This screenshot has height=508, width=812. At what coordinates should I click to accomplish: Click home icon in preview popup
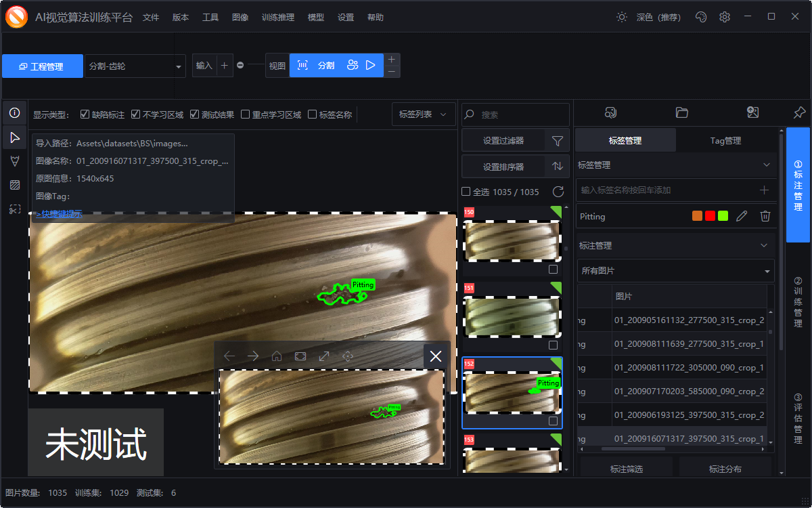(277, 356)
